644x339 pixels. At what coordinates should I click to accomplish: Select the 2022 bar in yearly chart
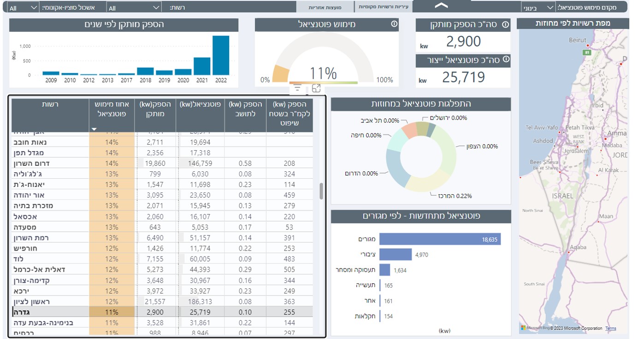(221, 55)
